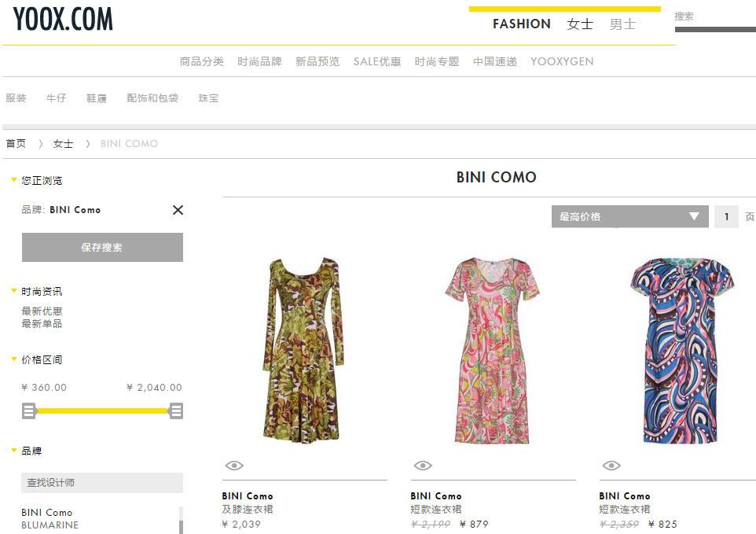Open the green floral dress image
This screenshot has width=756, height=534.
(304, 350)
